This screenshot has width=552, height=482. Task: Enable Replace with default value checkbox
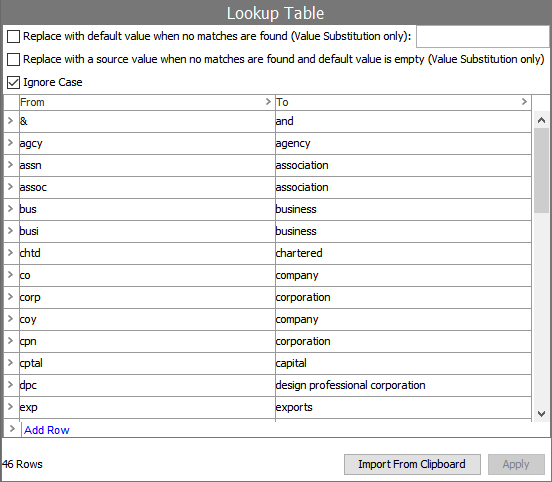tap(13, 36)
